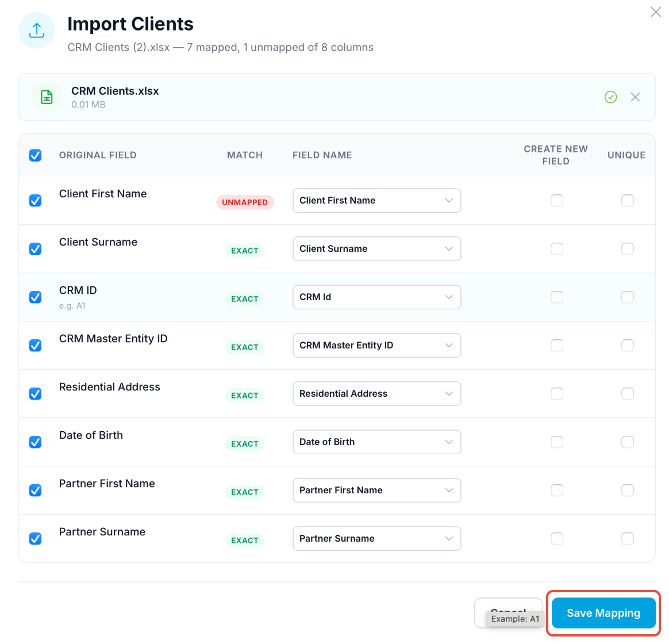Click the upload icon beside Import Clients
This screenshot has height=644, width=669.
37,30
